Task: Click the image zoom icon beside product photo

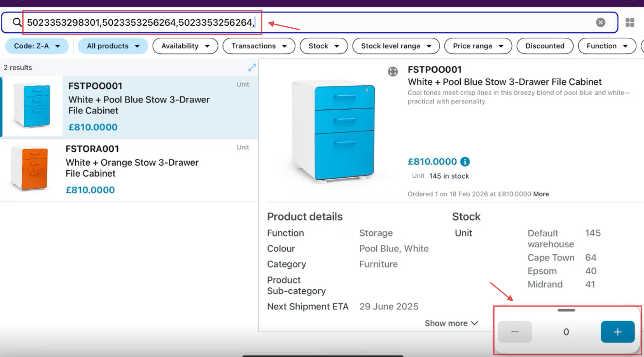Action: (393, 72)
